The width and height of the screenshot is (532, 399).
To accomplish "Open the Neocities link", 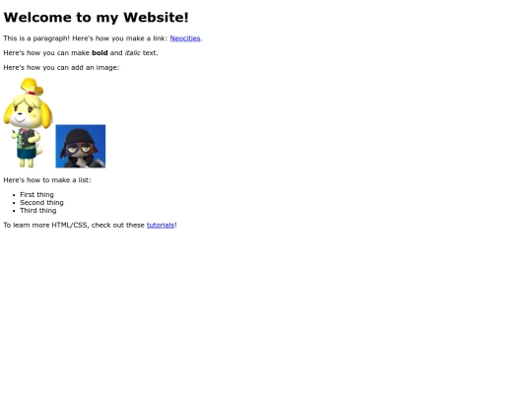I will click(x=185, y=38).
